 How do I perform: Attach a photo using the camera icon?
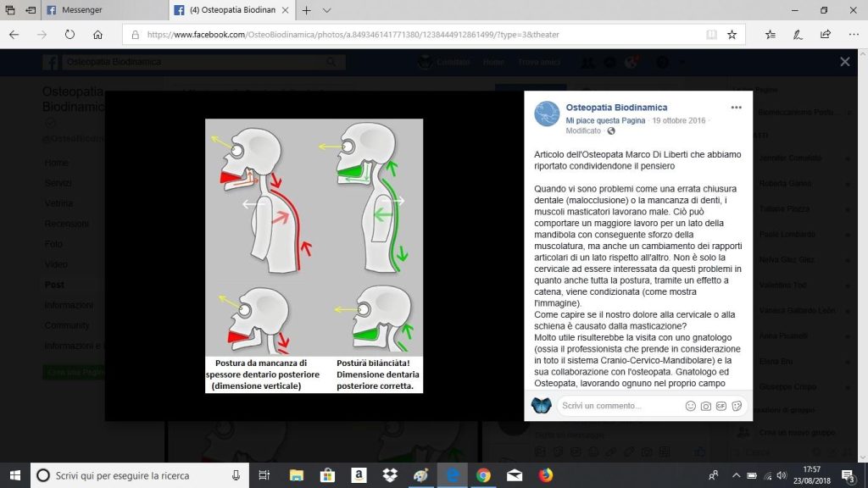pyautogui.click(x=705, y=406)
